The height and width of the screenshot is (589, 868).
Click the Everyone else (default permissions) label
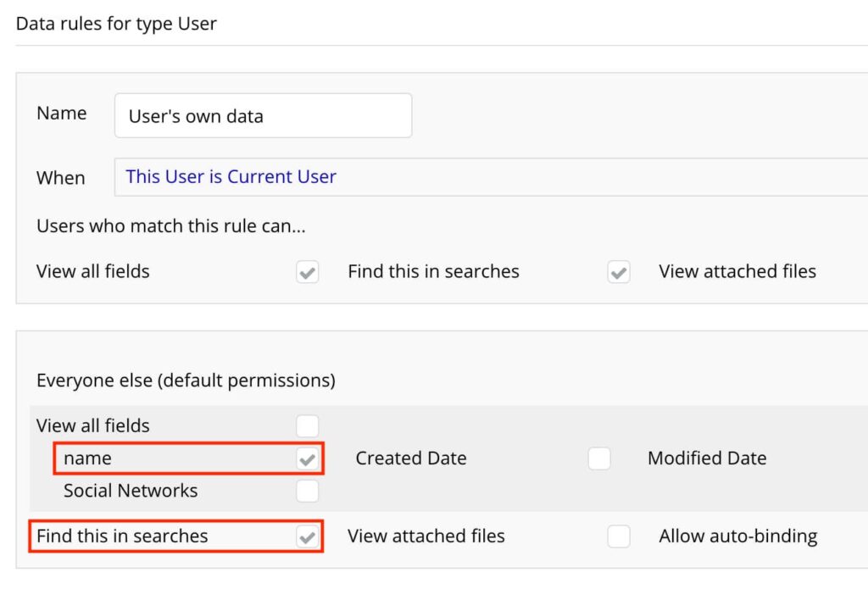[186, 381]
